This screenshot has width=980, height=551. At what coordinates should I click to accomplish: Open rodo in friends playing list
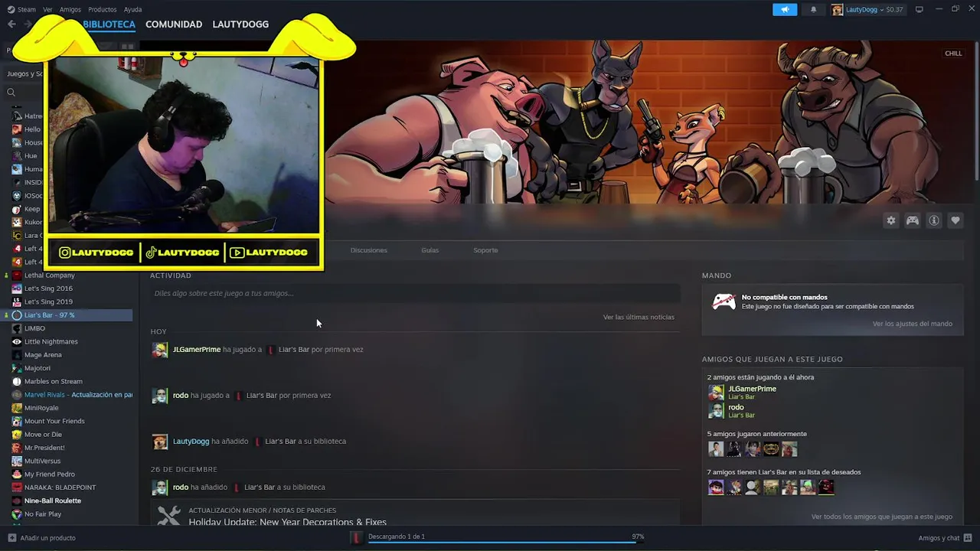point(736,407)
